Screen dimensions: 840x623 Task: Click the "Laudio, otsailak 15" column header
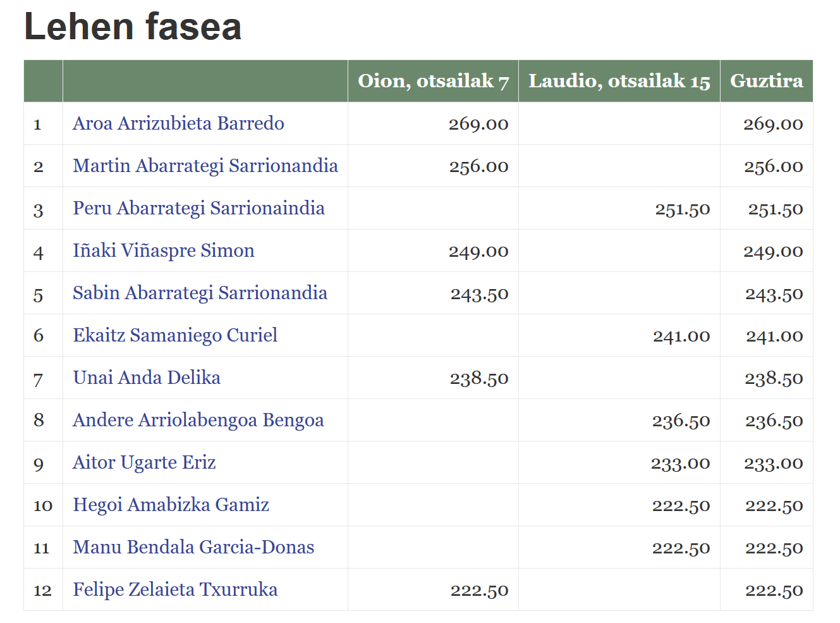[619, 81]
